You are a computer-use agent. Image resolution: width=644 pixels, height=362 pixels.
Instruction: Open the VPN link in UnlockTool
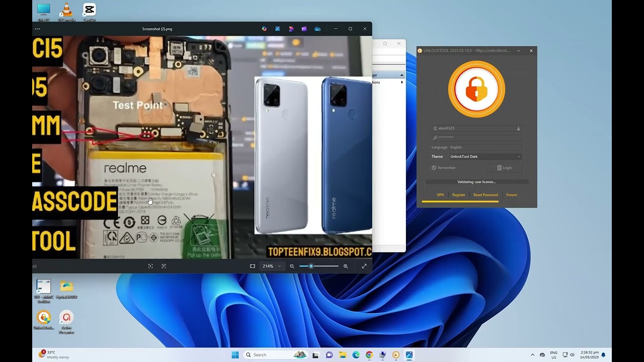[x=440, y=195]
